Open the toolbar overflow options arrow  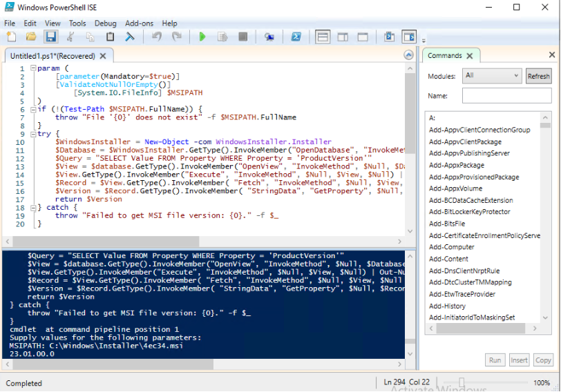pyautogui.click(x=424, y=41)
